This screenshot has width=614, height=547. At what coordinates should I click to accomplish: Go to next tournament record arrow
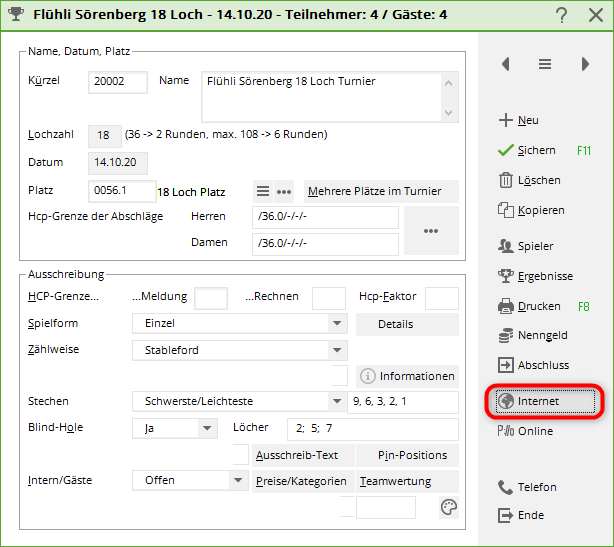pyautogui.click(x=585, y=64)
